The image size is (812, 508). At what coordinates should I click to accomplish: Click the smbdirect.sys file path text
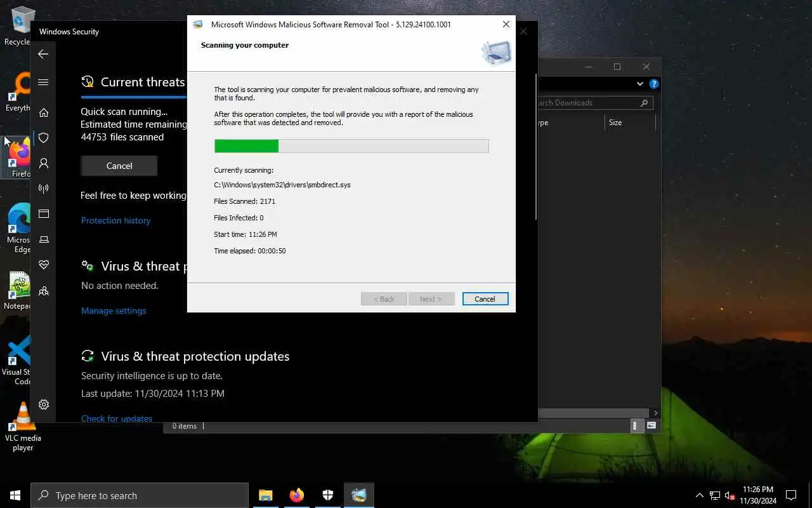point(282,185)
